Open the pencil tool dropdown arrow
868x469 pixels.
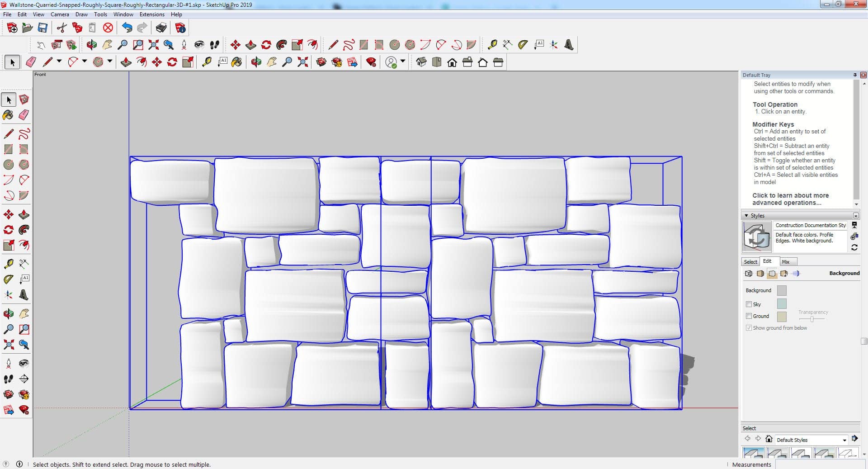[x=59, y=61]
